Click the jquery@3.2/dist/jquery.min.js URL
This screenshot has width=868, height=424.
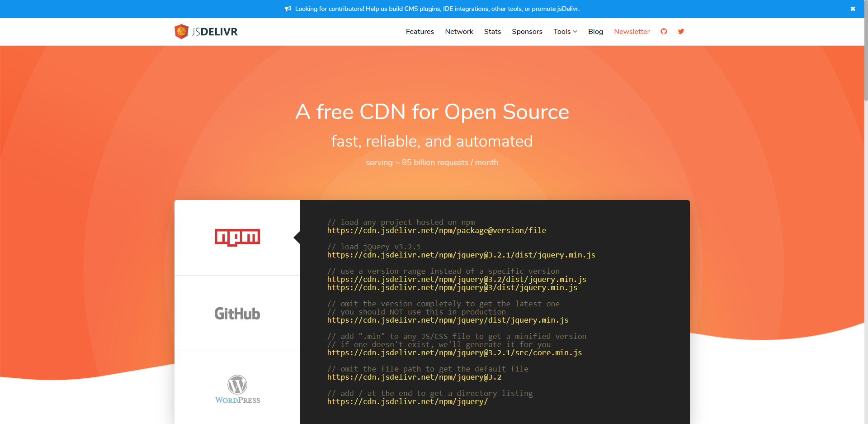457,280
